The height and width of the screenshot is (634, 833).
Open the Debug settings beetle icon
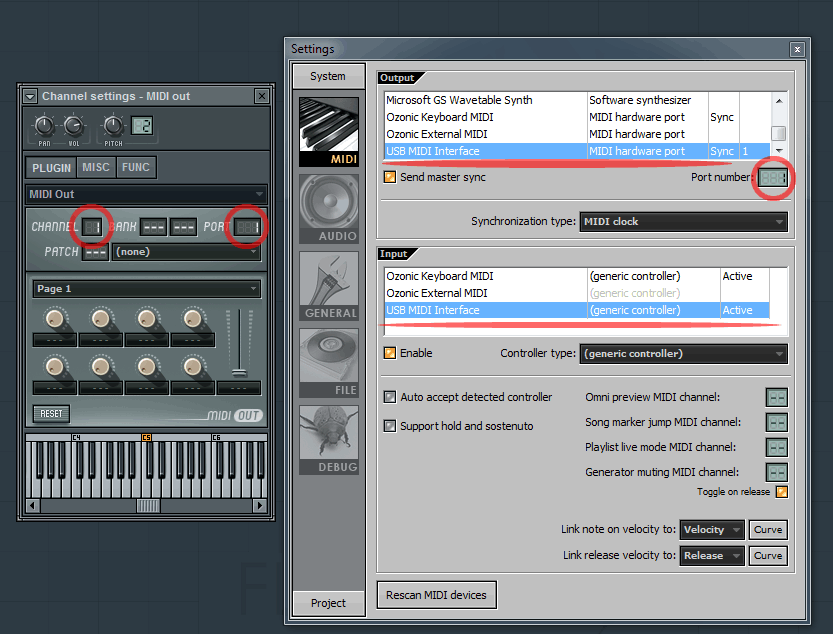coord(329,440)
